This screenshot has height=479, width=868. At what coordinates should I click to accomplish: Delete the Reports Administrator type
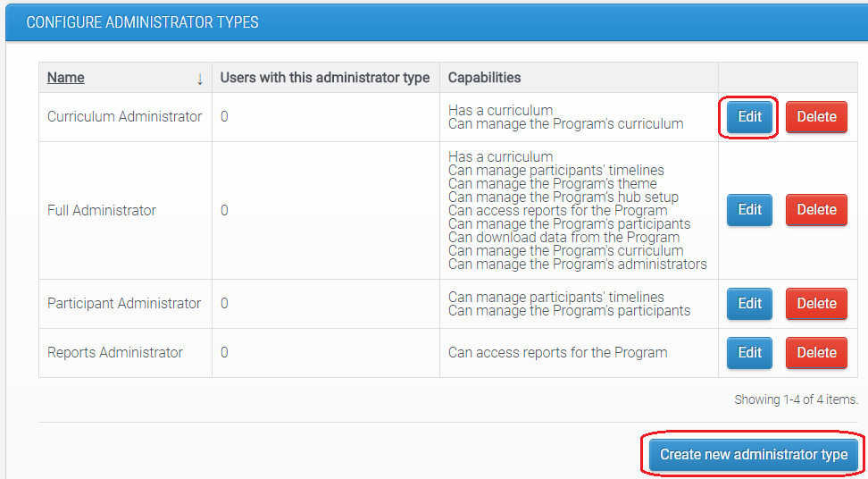click(x=816, y=353)
